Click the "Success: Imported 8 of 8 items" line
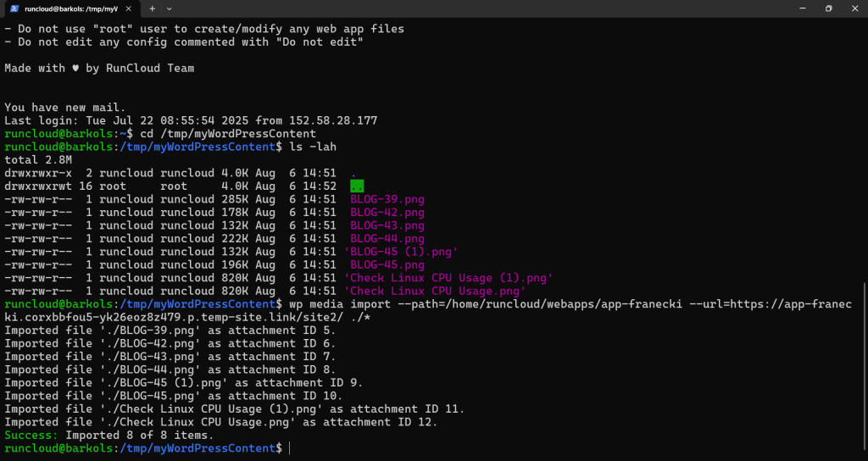 click(109, 435)
